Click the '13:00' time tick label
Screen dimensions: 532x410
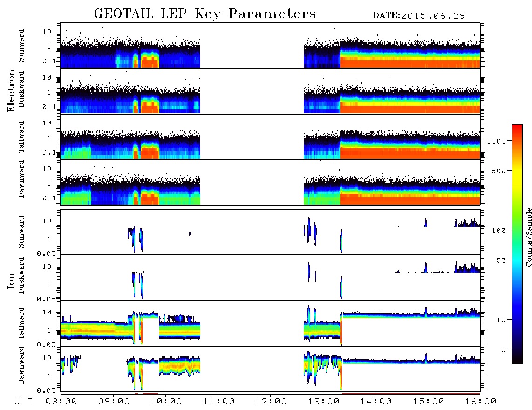pyautogui.click(x=324, y=402)
